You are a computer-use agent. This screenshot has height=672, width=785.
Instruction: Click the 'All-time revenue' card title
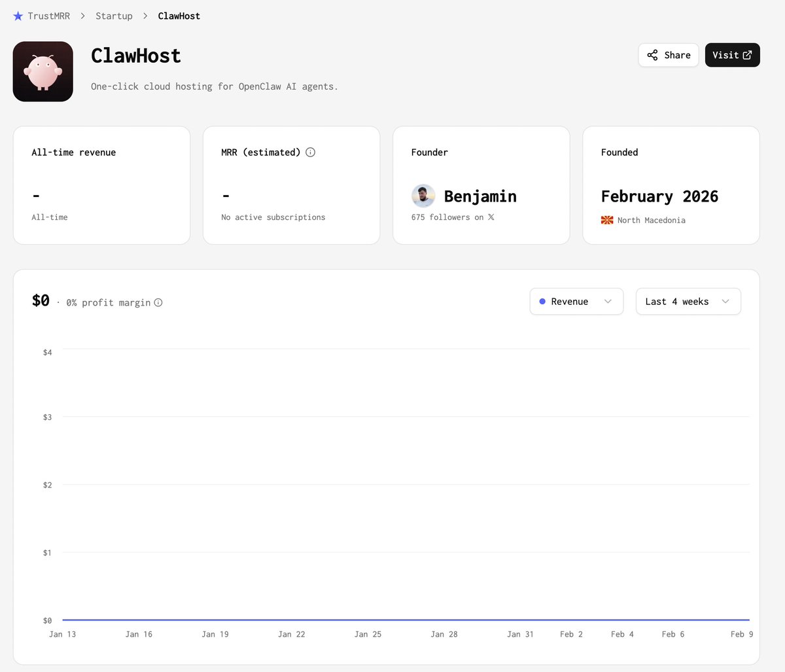(x=74, y=152)
